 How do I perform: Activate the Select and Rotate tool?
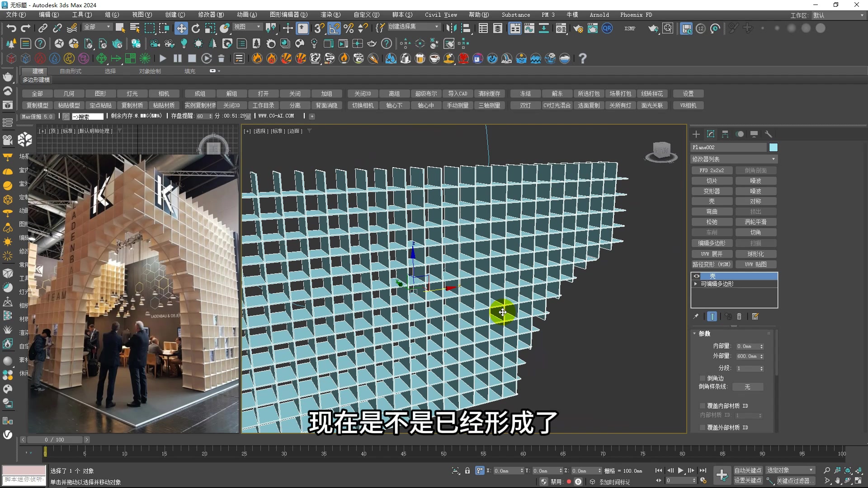point(195,28)
